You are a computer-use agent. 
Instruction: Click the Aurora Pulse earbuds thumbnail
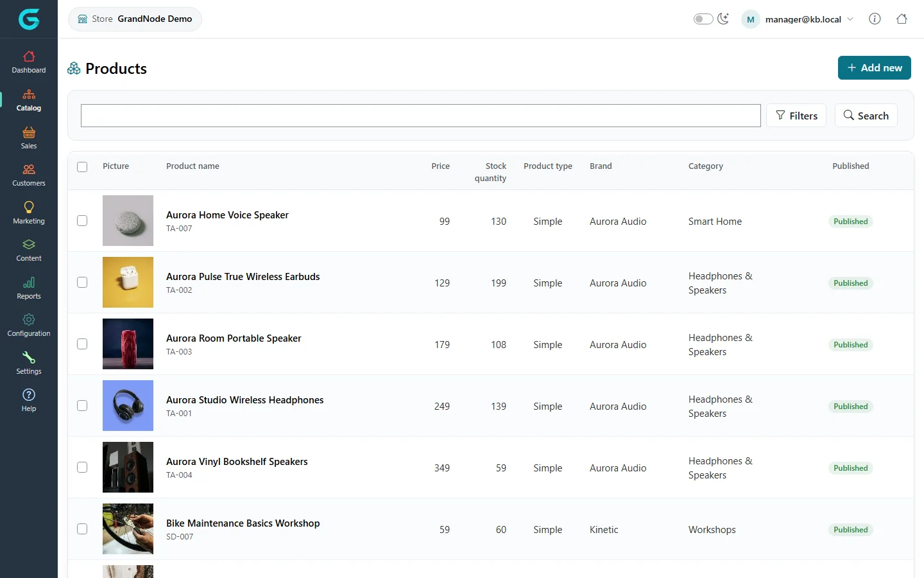click(128, 282)
